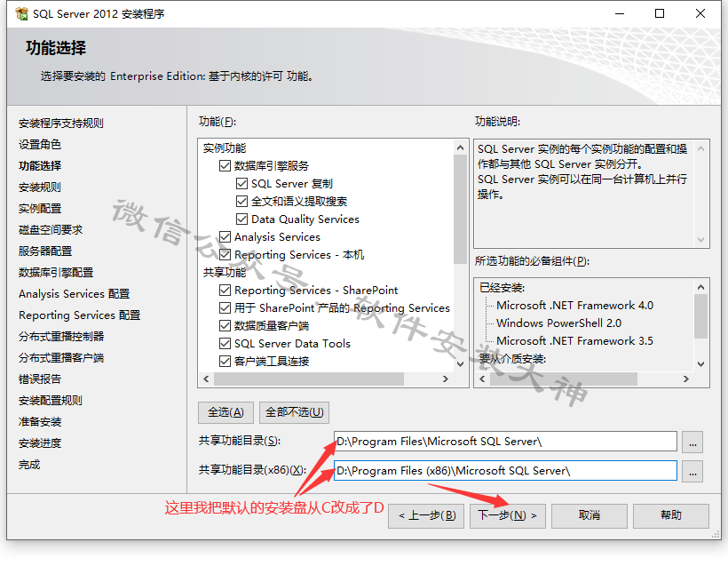Click prerequisites list scroll right arrow
Image resolution: width=728 pixels, height=574 pixels.
pyautogui.click(x=686, y=379)
